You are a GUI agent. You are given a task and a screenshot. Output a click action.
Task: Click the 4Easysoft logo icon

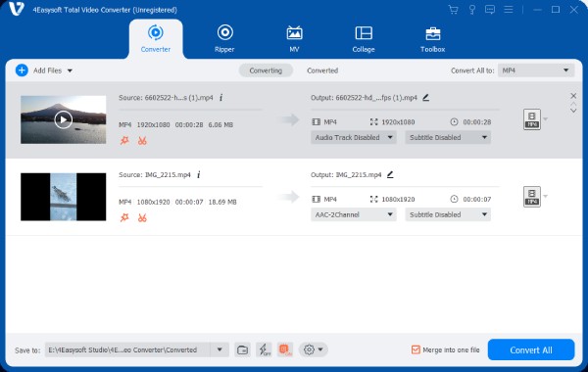pos(17,9)
